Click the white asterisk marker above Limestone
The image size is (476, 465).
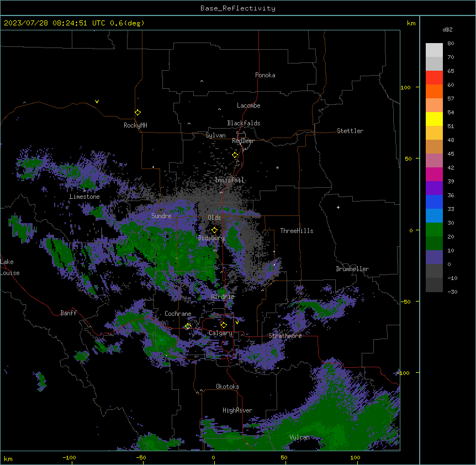point(84,191)
